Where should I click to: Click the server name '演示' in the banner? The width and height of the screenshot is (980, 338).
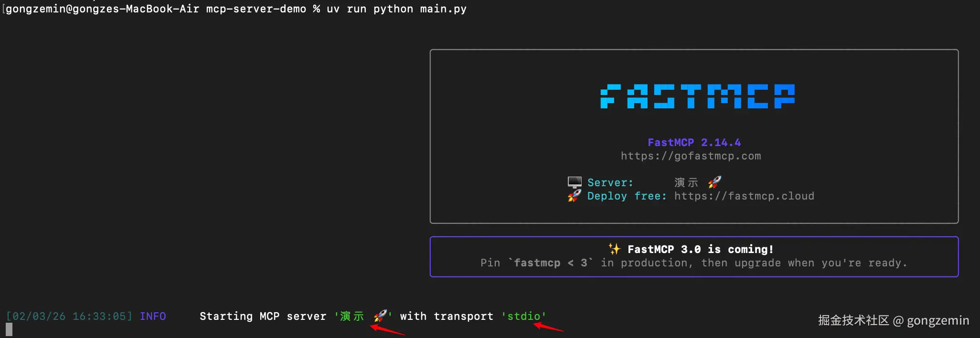point(686,182)
